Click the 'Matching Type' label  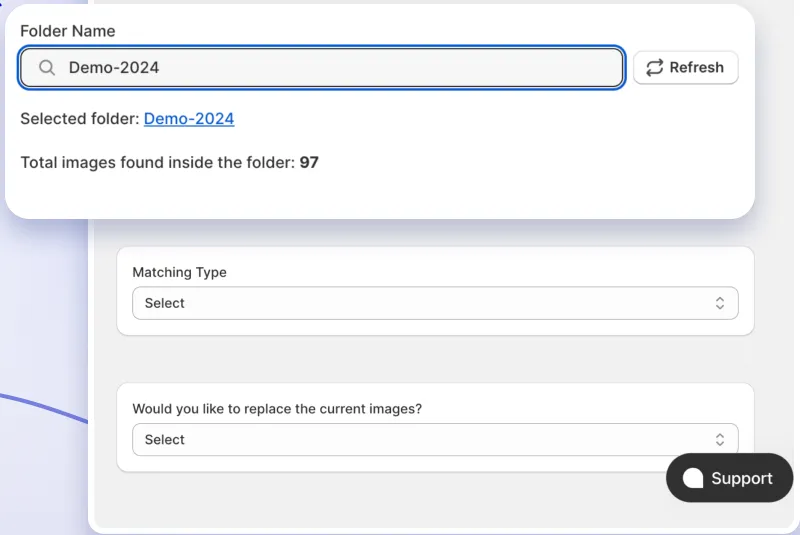(x=180, y=272)
